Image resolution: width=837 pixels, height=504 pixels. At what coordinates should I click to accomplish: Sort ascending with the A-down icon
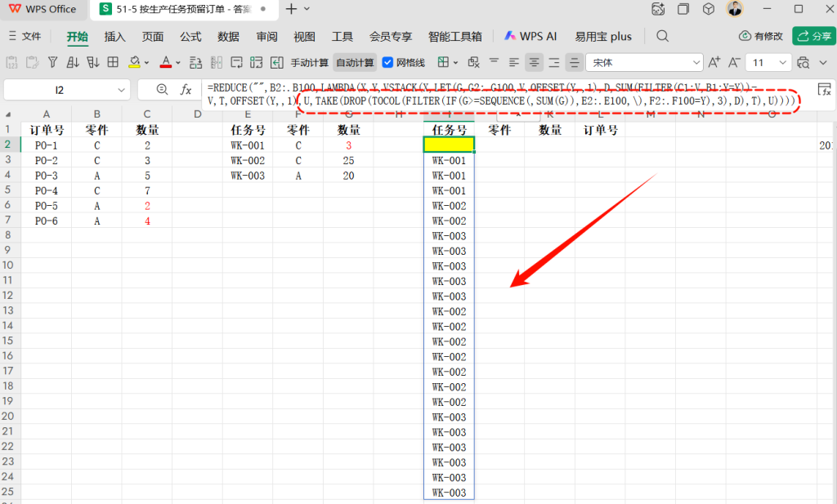tap(73, 62)
